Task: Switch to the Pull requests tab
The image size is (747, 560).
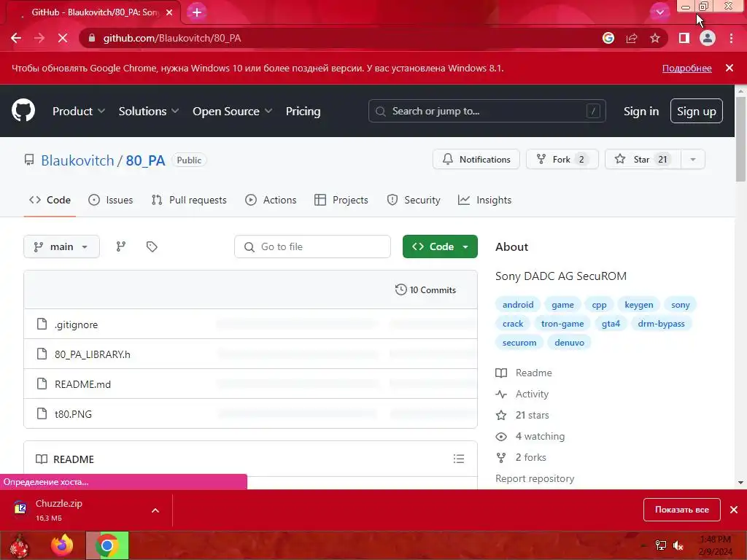Action: click(x=189, y=200)
